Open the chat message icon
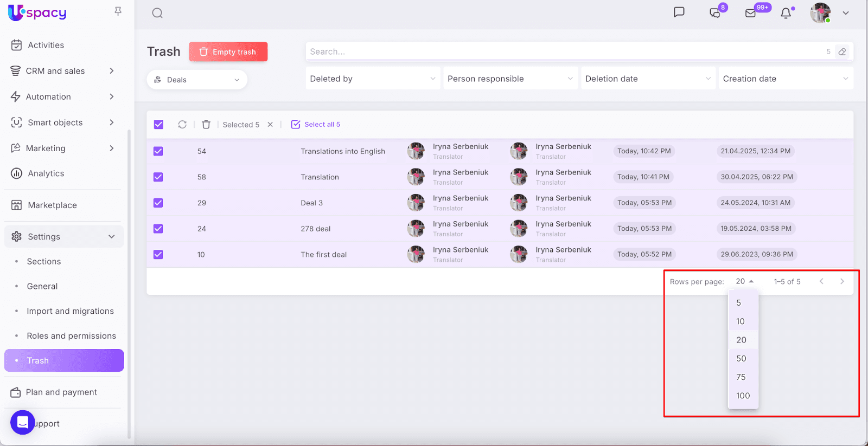Viewport: 868px width, 446px height. [679, 12]
